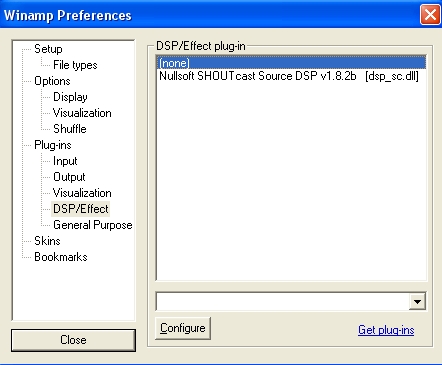The image size is (442, 365).
Task: Select the (none) plug-in entry
Action: 291,63
